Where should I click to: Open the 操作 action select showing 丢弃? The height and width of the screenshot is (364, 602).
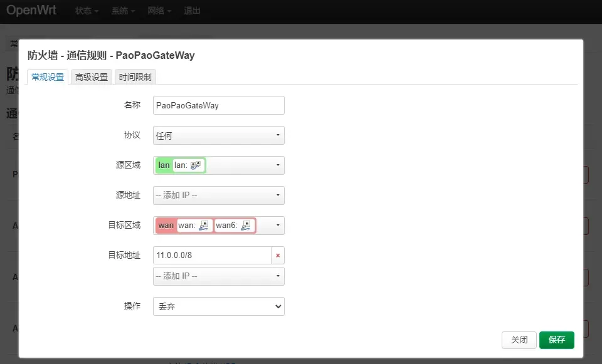pos(218,306)
